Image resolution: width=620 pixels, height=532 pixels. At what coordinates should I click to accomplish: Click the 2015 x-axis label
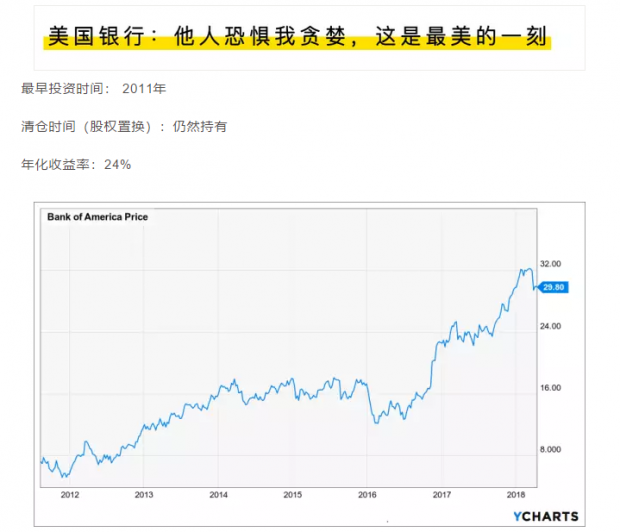(293, 494)
